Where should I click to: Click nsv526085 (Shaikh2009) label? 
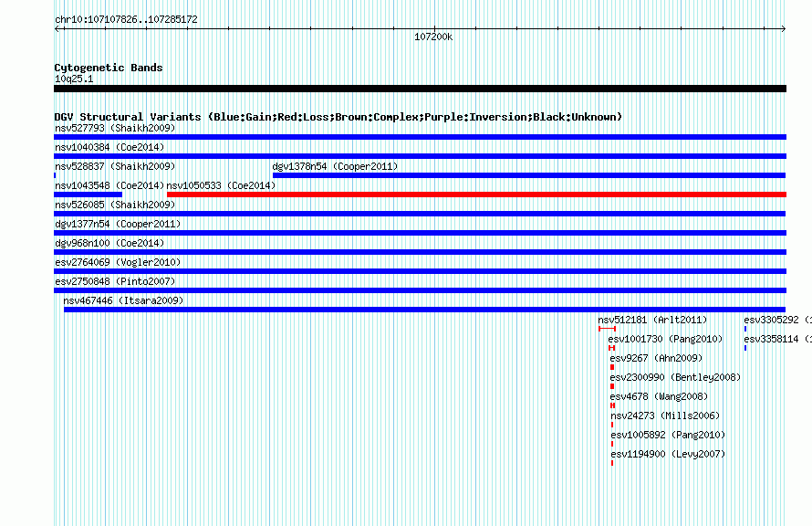[115, 205]
